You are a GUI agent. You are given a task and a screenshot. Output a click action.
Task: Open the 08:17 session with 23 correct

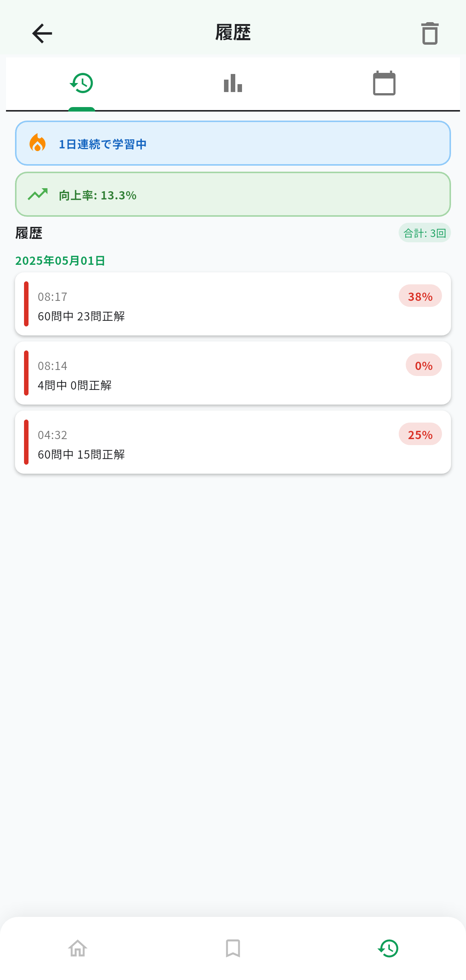point(233,304)
